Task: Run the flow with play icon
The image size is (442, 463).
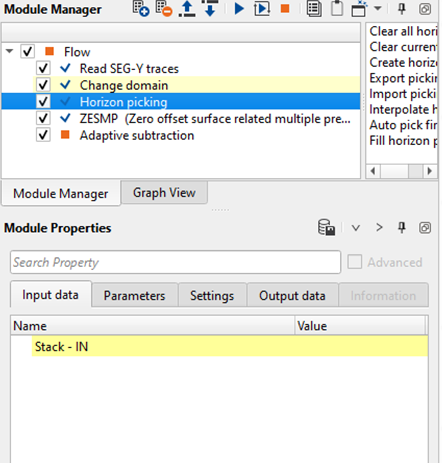Action: [x=239, y=9]
